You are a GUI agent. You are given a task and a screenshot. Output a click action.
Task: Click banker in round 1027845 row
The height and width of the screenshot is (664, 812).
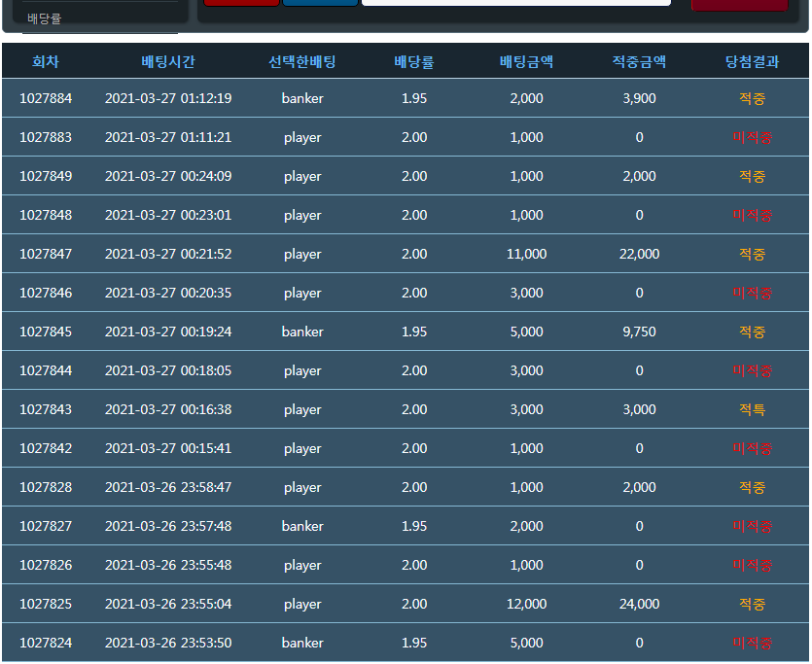coord(302,332)
